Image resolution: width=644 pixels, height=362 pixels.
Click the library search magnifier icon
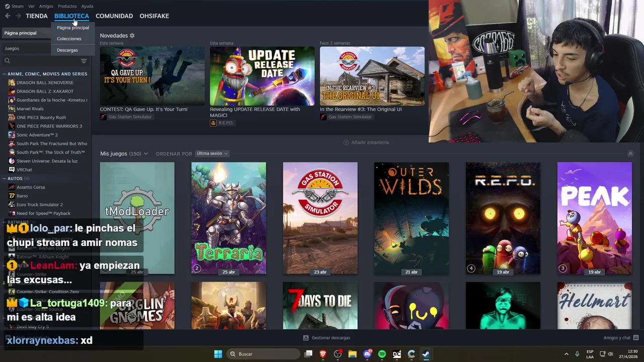tap(7, 61)
